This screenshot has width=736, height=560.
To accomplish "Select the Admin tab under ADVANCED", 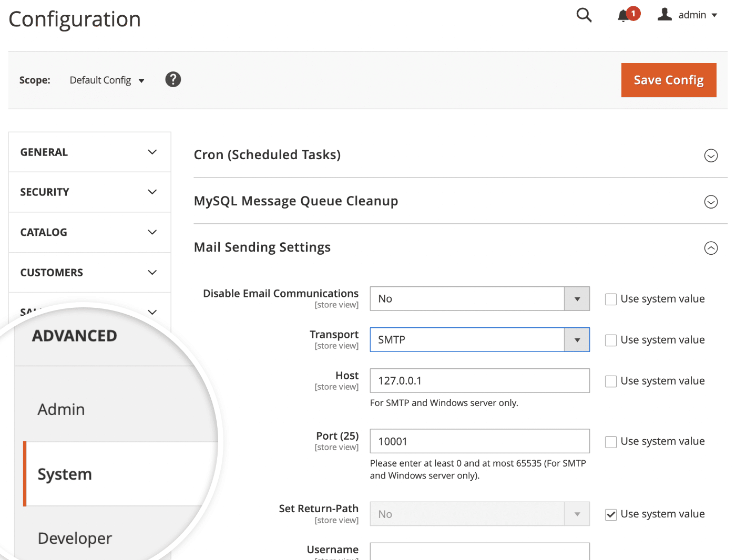I will (61, 409).
